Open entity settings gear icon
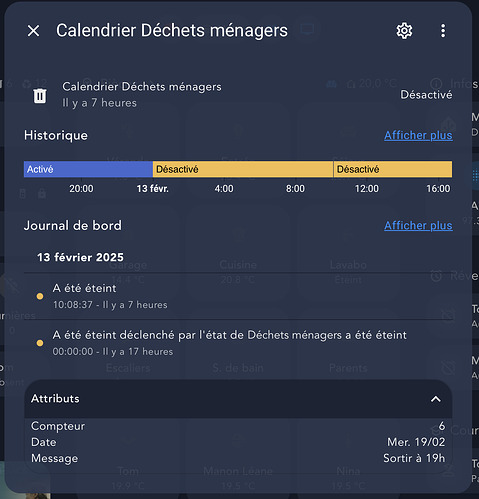 click(x=404, y=31)
